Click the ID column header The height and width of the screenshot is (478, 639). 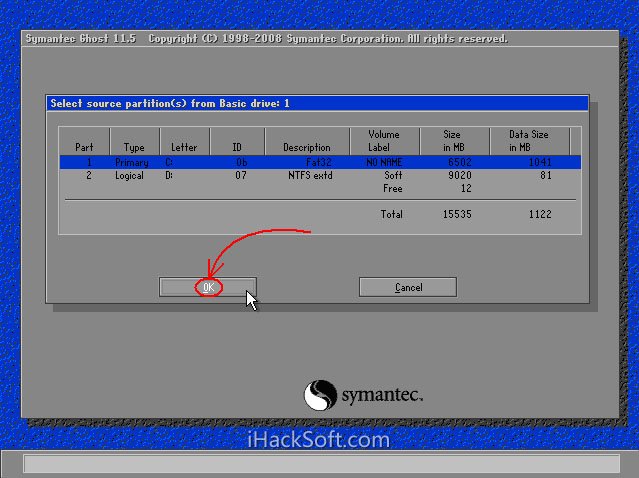[x=238, y=148]
